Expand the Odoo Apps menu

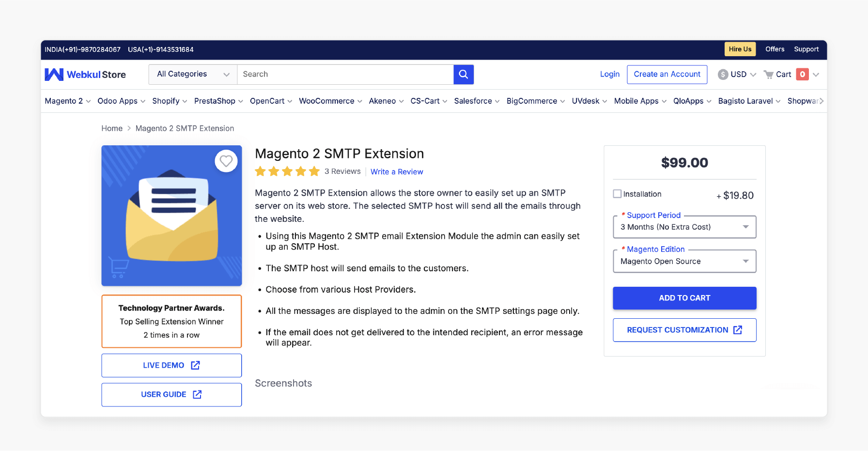pos(121,101)
